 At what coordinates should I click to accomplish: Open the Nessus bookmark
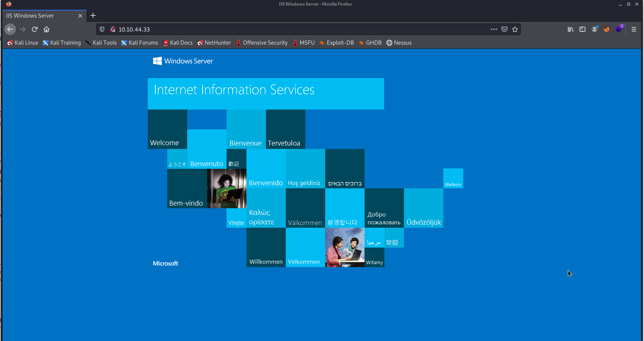click(399, 43)
